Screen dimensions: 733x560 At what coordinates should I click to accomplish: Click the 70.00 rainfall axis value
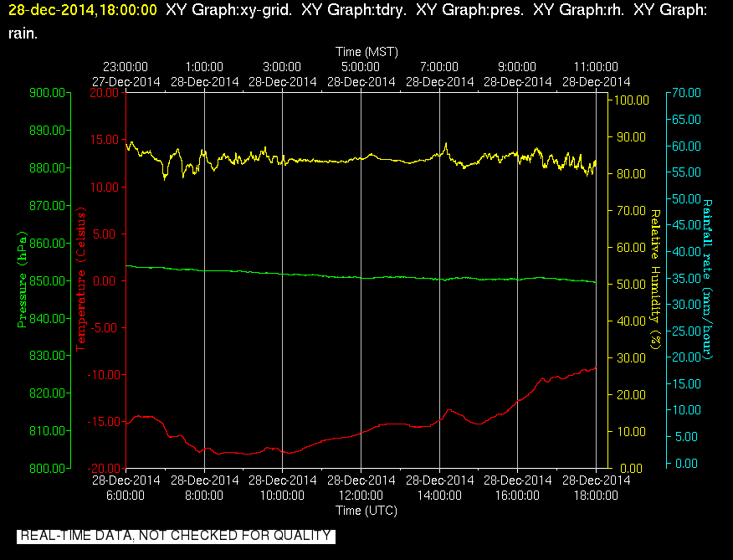[x=686, y=93]
